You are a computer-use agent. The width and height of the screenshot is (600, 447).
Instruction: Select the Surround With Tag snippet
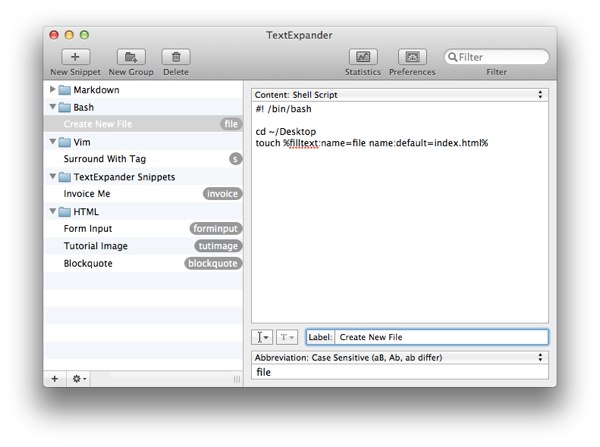(143, 159)
